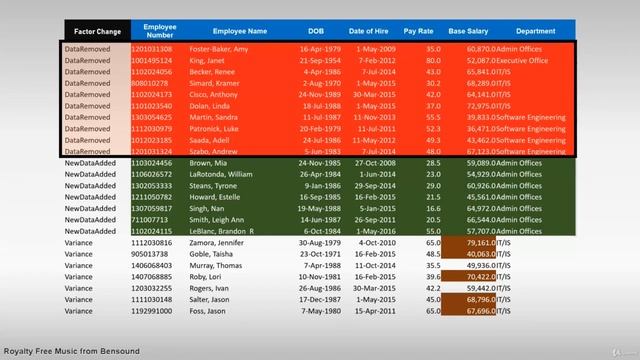The height and width of the screenshot is (360, 640).
Task: Click base salary value 49,936.0
Action: click(481, 265)
